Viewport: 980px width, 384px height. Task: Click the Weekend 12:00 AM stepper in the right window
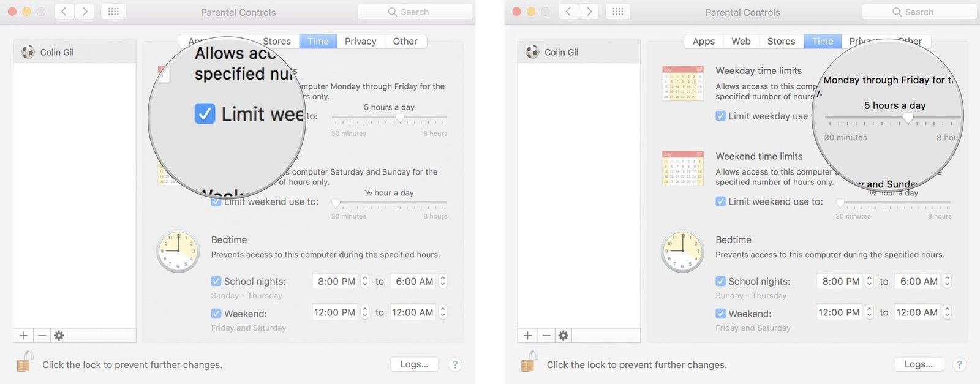tap(947, 312)
